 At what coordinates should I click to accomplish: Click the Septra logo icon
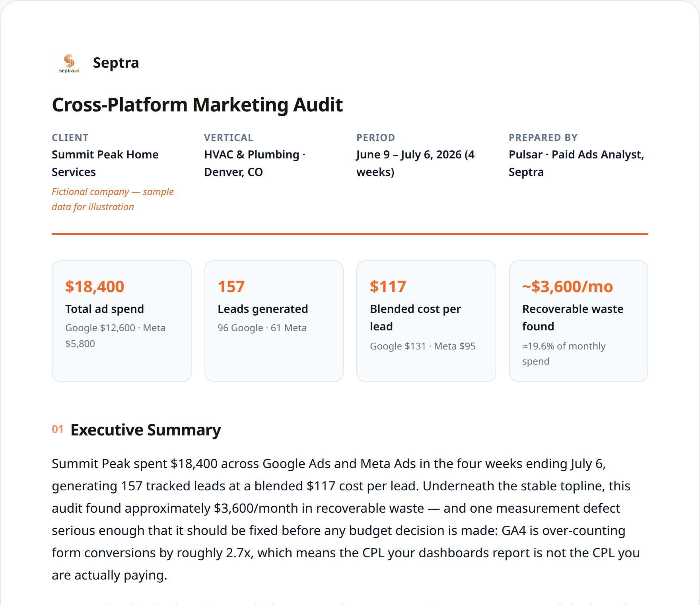(69, 63)
